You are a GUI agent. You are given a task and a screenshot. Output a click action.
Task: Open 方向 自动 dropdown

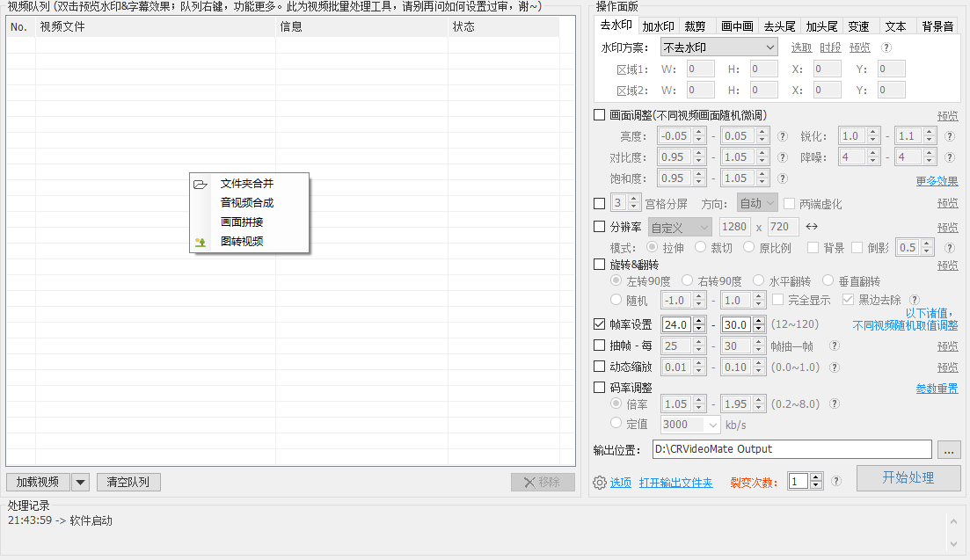(756, 203)
